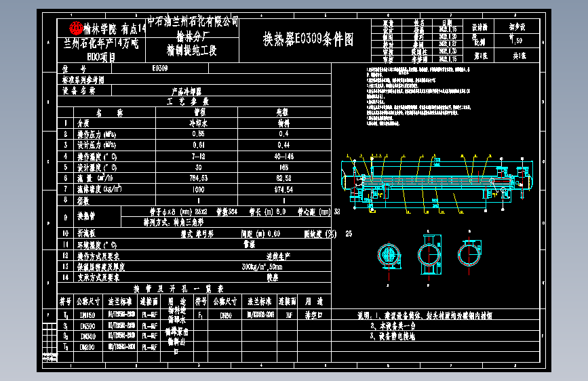588x381 pixels.
Task: Click the note 3、设备静电接地
Action: click(393, 336)
